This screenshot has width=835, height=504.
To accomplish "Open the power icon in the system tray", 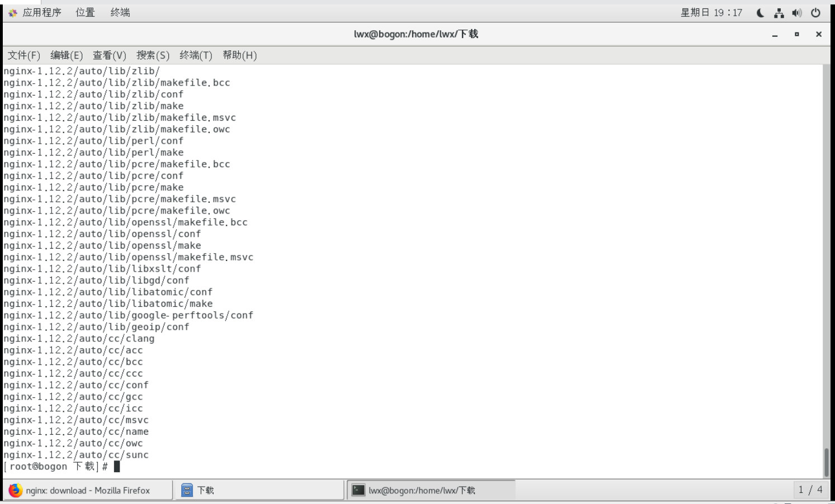I will pyautogui.click(x=814, y=12).
